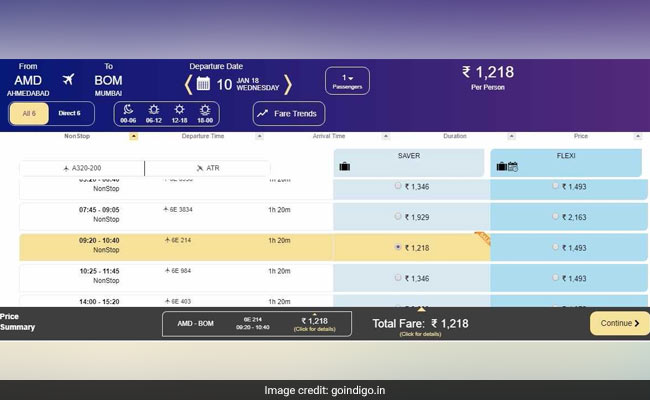
Task: Sort by Departure Time arrow
Action: tap(260, 136)
